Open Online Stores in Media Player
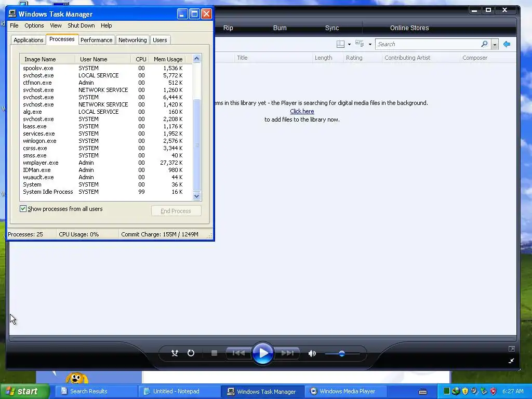Image resolution: width=532 pixels, height=399 pixels. 409,28
